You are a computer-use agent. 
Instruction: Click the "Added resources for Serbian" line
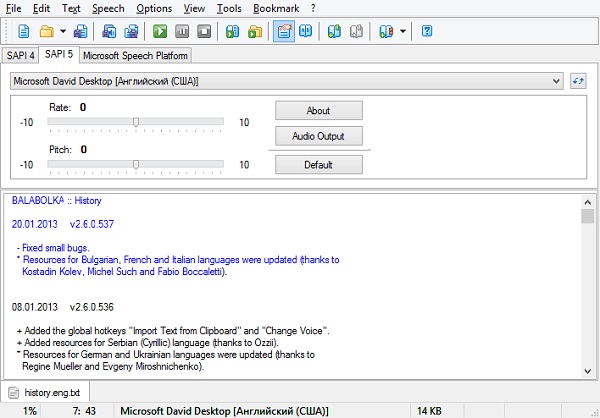(148, 343)
